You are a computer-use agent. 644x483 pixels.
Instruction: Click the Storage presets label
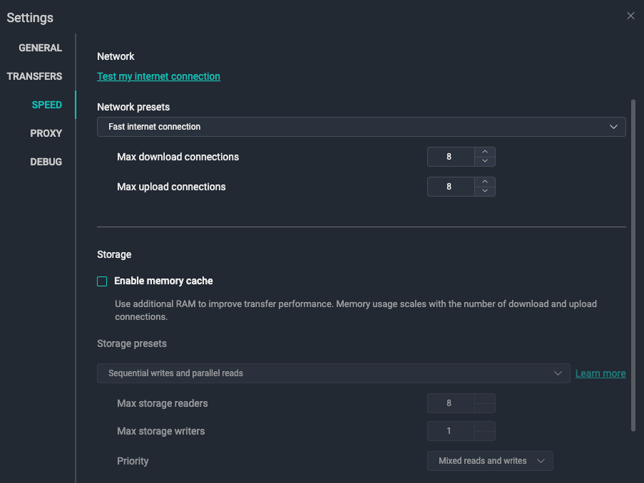[132, 343]
